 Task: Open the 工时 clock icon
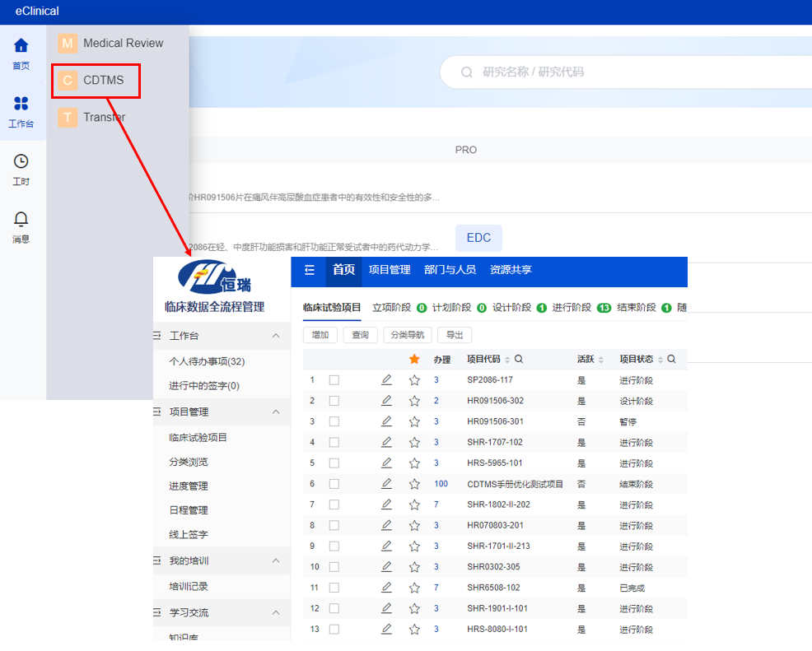pyautogui.click(x=21, y=161)
